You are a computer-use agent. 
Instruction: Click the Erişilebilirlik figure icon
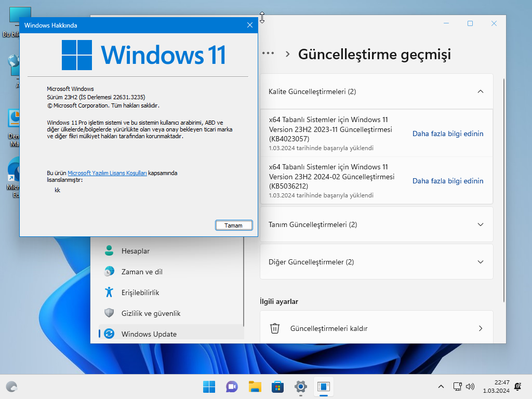coord(109,292)
